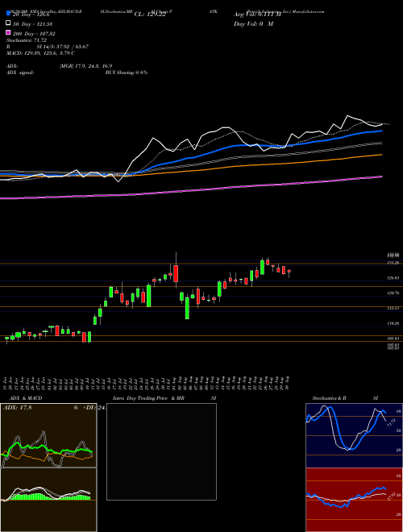Click the 71.72 value on the Stochastics chart
403x532 pixels.
click(x=391, y=422)
